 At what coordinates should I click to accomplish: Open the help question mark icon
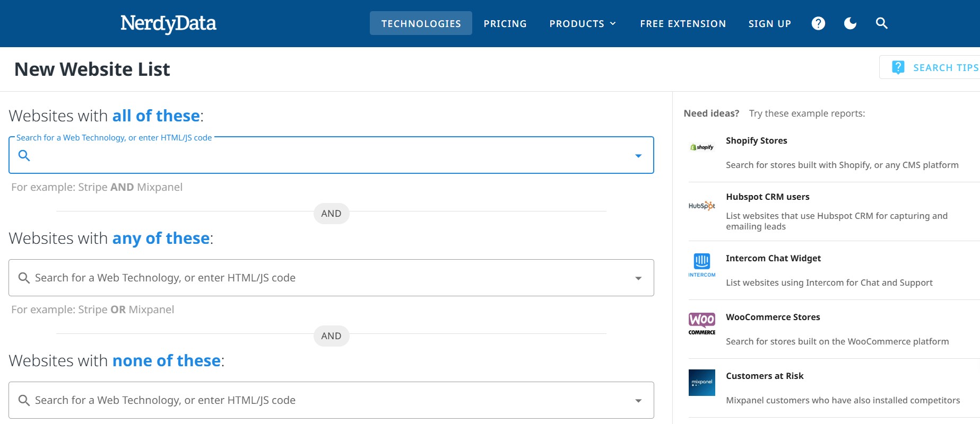click(x=818, y=23)
